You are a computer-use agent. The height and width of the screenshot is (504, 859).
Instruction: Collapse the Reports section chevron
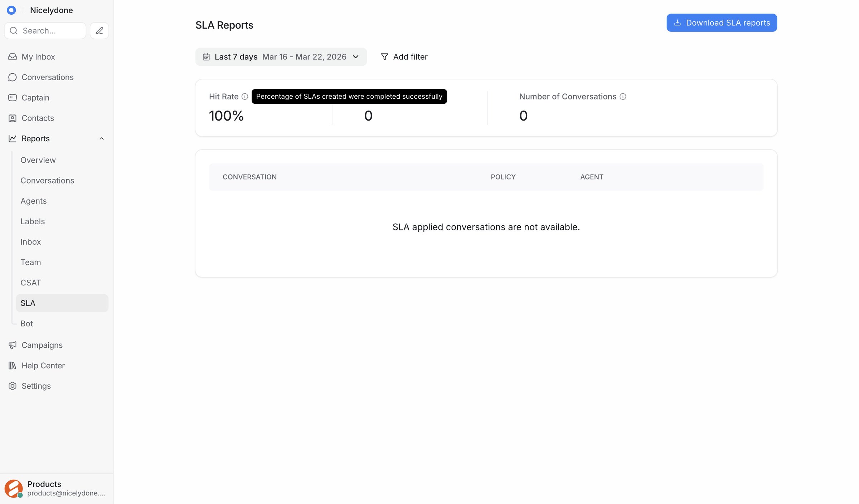click(102, 138)
